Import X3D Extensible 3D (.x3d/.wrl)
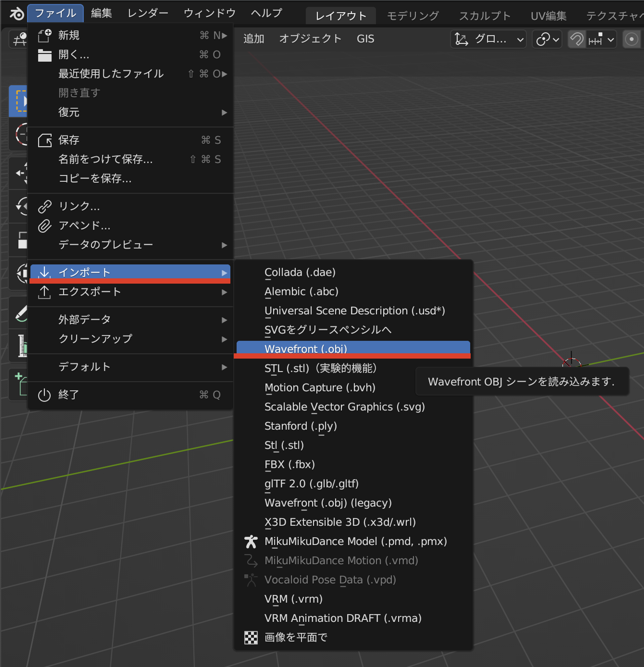The width and height of the screenshot is (644, 667). tap(353, 522)
